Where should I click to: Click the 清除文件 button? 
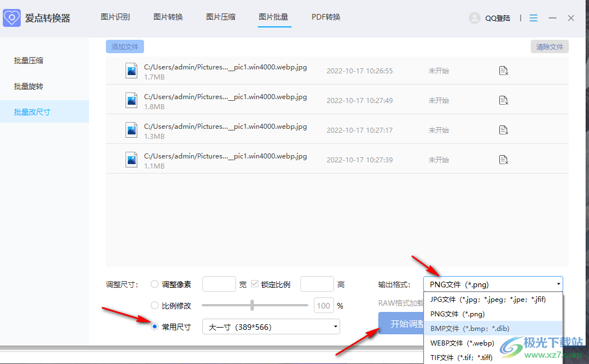click(550, 46)
